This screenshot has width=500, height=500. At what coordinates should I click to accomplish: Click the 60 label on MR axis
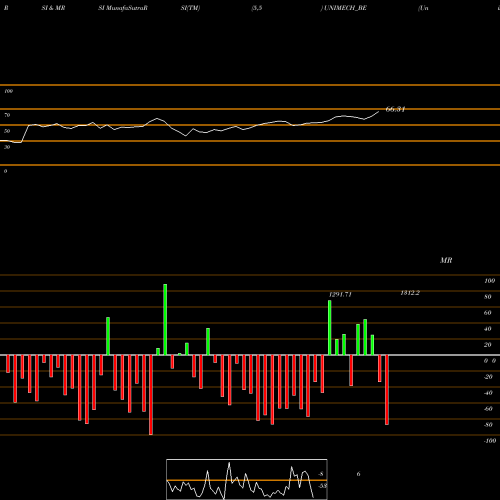[488, 313]
